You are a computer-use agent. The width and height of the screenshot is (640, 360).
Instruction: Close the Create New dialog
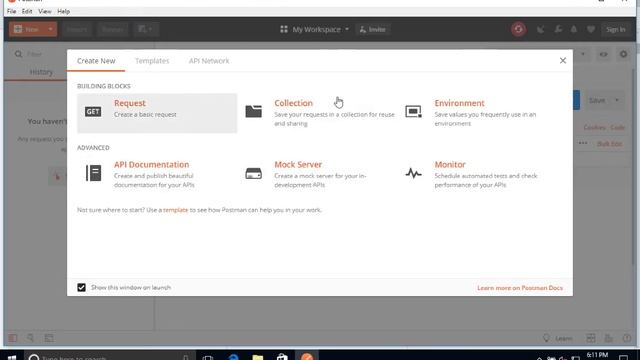[562, 60]
